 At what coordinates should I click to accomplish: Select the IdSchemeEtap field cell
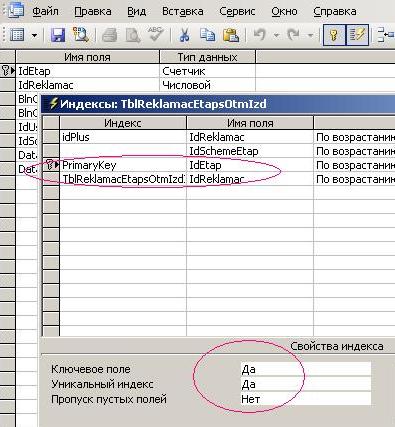[x=250, y=151]
